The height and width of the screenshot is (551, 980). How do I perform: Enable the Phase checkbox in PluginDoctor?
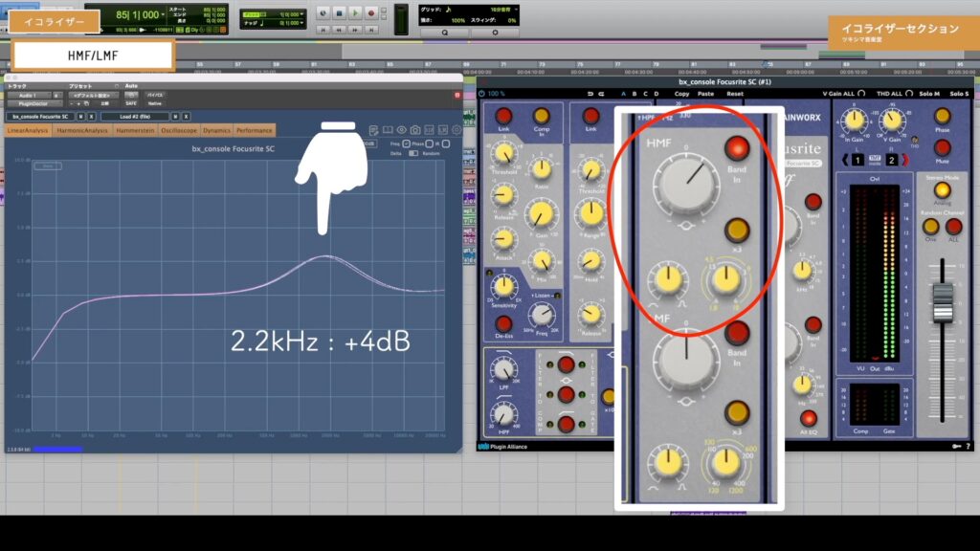(430, 143)
